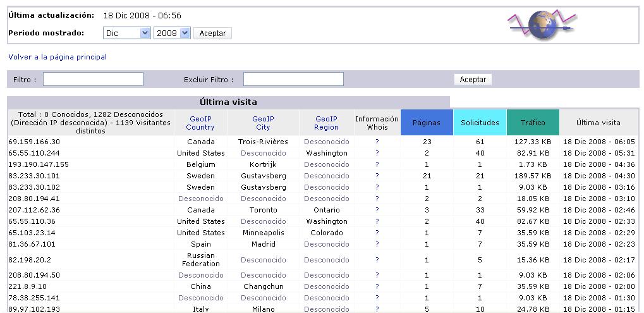
Task: Open Whois ? link for 193.190.147.155
Action: click(x=377, y=164)
